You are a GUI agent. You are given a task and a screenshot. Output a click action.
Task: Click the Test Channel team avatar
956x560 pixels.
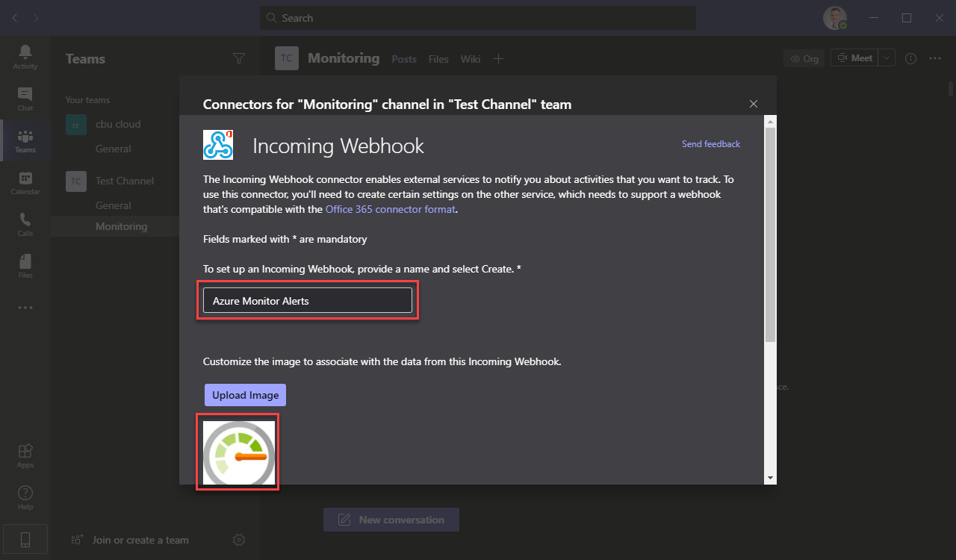pyautogui.click(x=76, y=181)
